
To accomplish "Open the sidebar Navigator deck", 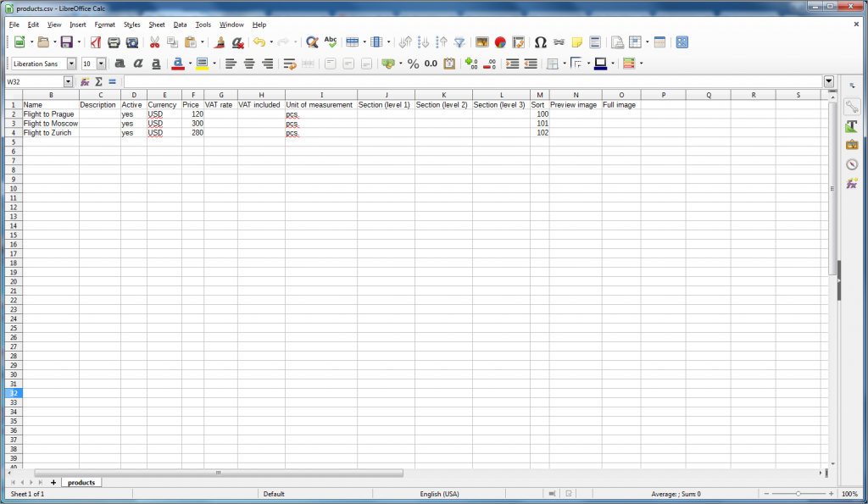I will [852, 164].
